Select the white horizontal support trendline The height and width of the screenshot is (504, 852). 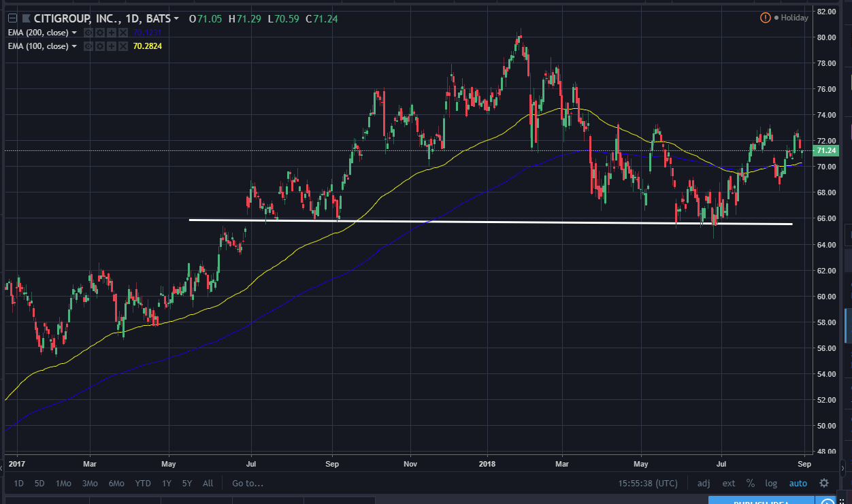[x=490, y=222]
